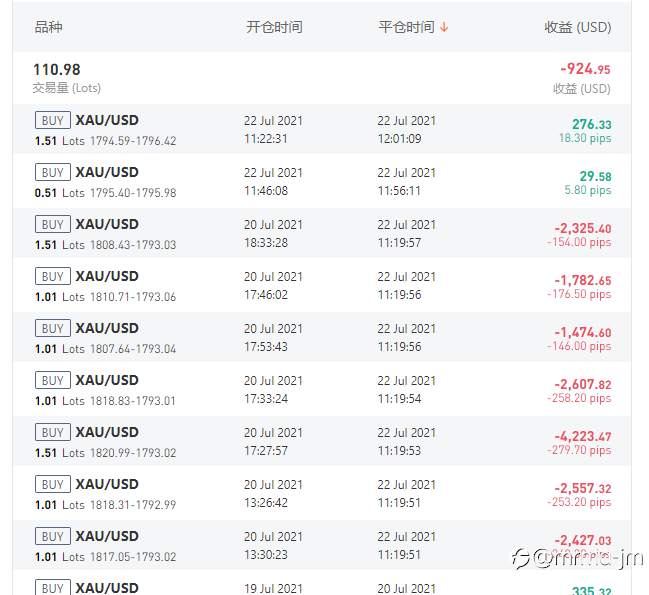The image size is (649, 595).
Task: Open XAU/USD trade with 276.33 profit
Action: point(322,130)
